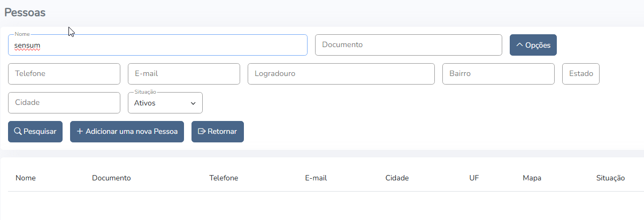The height and width of the screenshot is (220, 644).
Task: Sort by the Nome column header
Action: (26, 178)
